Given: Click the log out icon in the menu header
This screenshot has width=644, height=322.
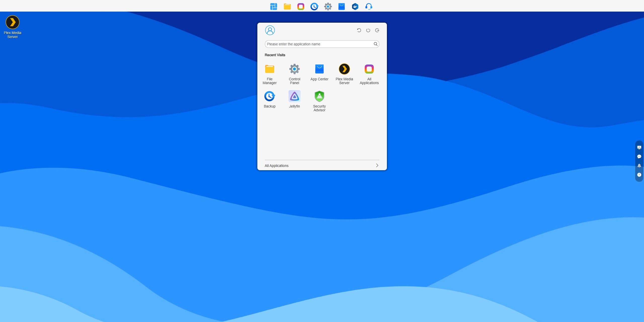Looking at the screenshot, I should (x=377, y=30).
